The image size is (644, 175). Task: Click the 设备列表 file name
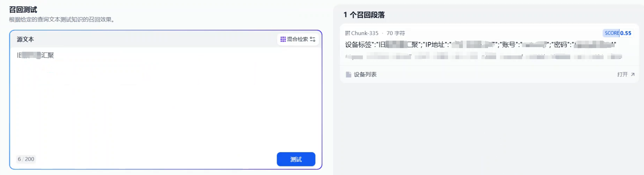pos(365,75)
